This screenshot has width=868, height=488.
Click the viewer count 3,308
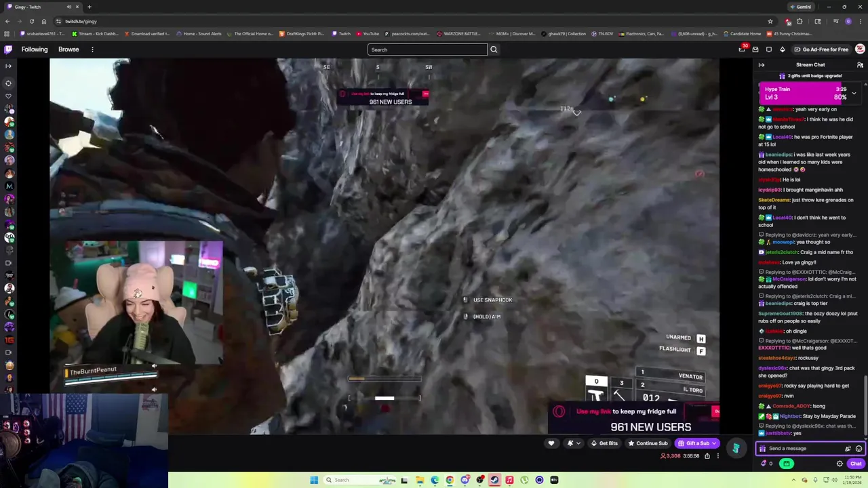point(670,456)
